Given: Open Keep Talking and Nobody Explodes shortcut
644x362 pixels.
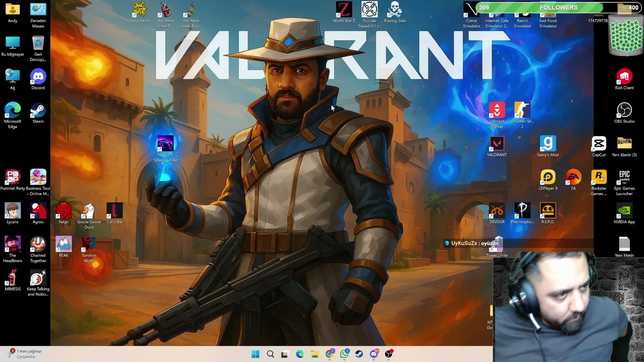Looking at the screenshot, I should 38,284.
